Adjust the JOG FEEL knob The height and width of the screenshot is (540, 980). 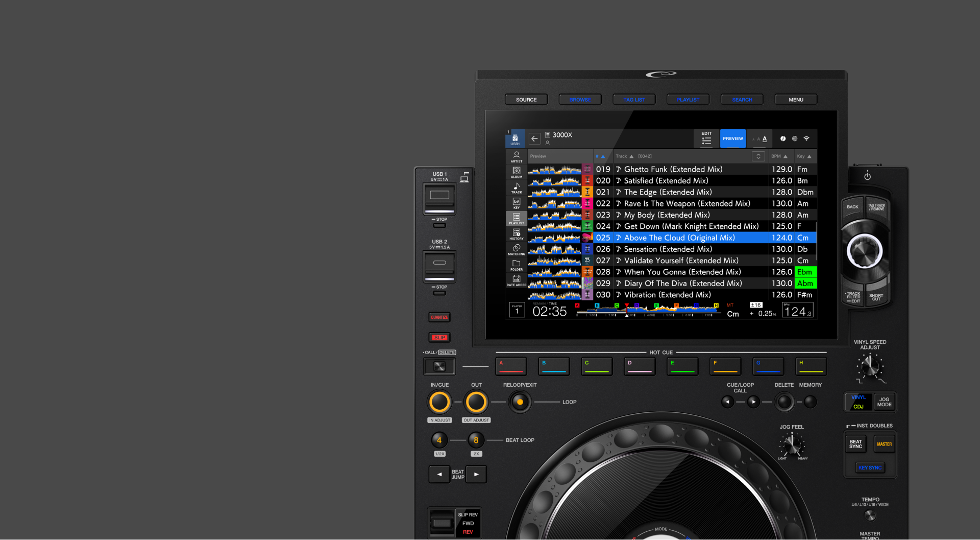coord(792,444)
